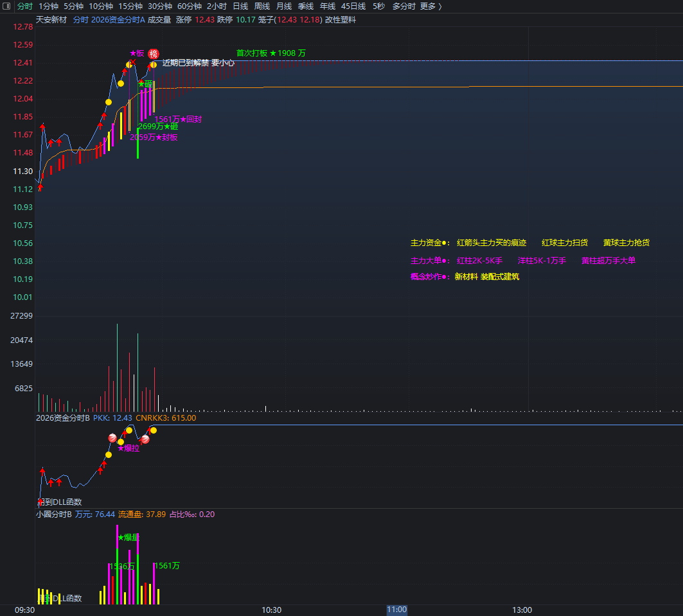Open the 周线 weekly chart tab
Image resolution: width=683 pixels, height=616 pixels.
tap(262, 6)
